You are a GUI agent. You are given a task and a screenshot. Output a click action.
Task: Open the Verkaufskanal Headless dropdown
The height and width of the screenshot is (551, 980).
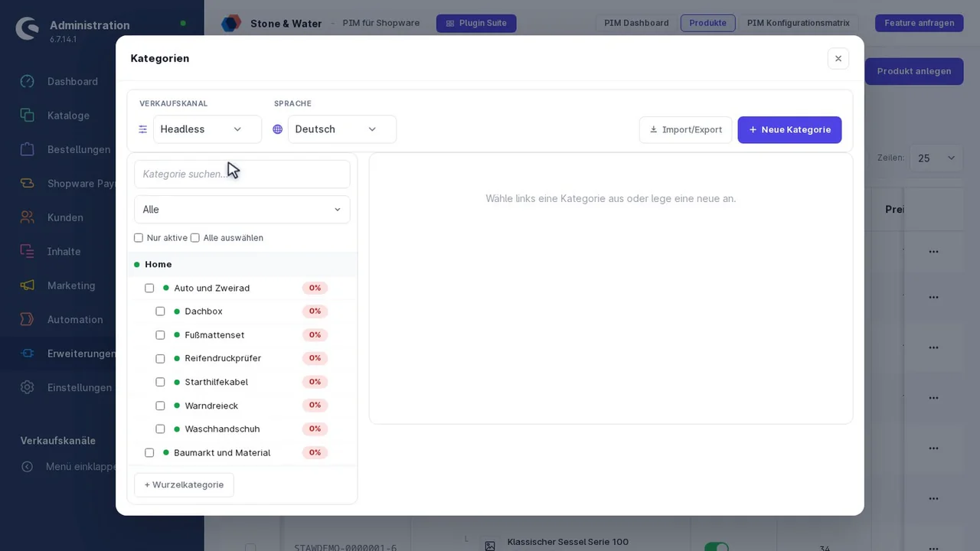(x=207, y=129)
